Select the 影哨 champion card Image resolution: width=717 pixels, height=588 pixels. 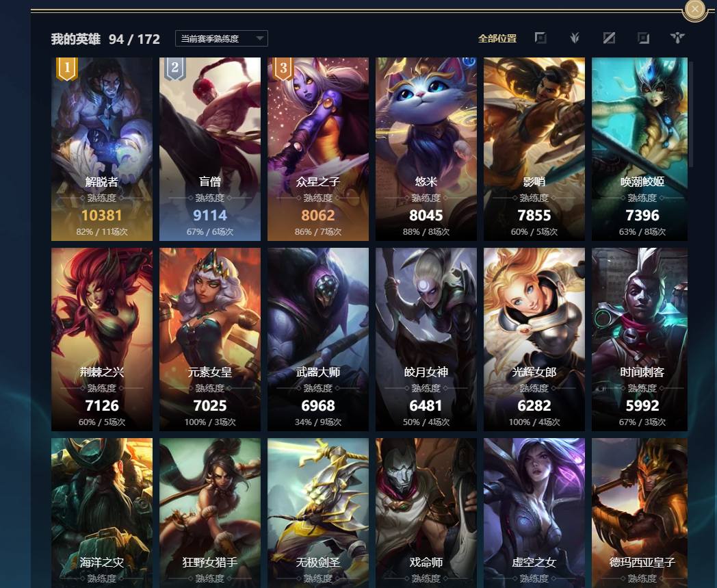pos(534,149)
